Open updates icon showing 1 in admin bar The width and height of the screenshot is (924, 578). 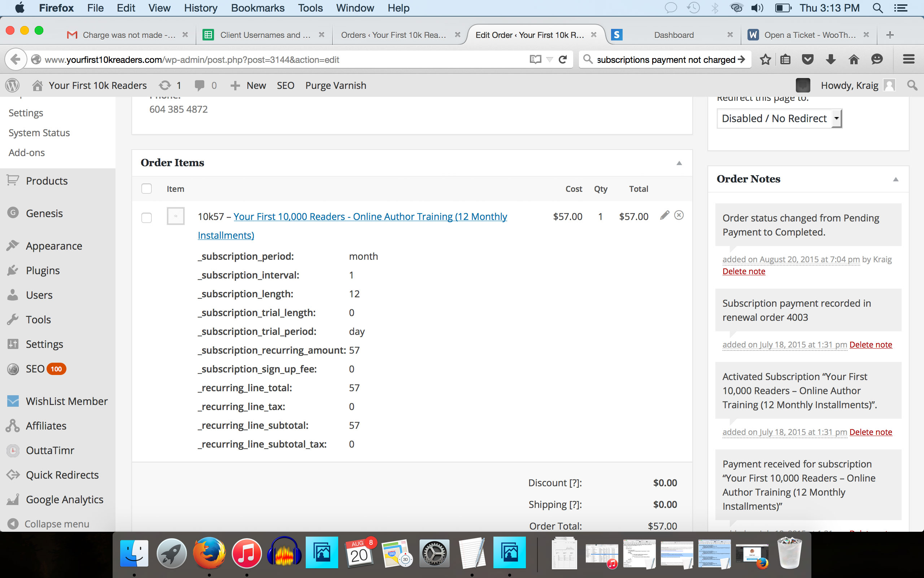coord(170,85)
